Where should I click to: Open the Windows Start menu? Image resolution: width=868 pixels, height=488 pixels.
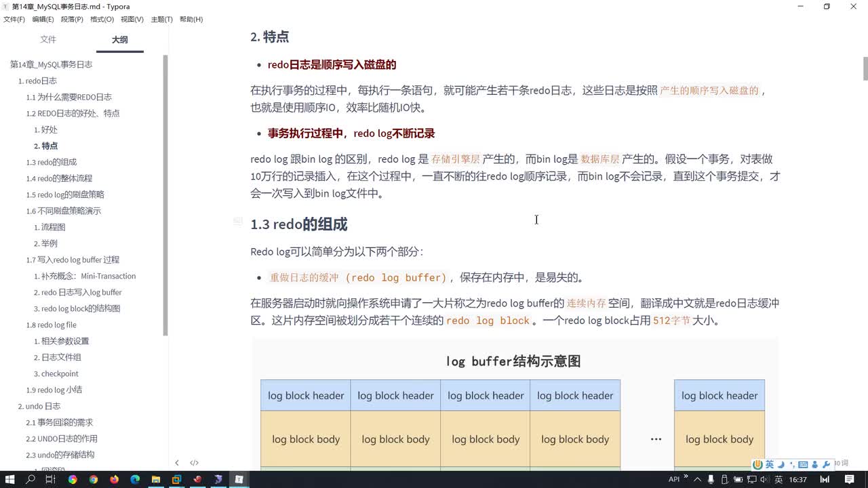10,479
